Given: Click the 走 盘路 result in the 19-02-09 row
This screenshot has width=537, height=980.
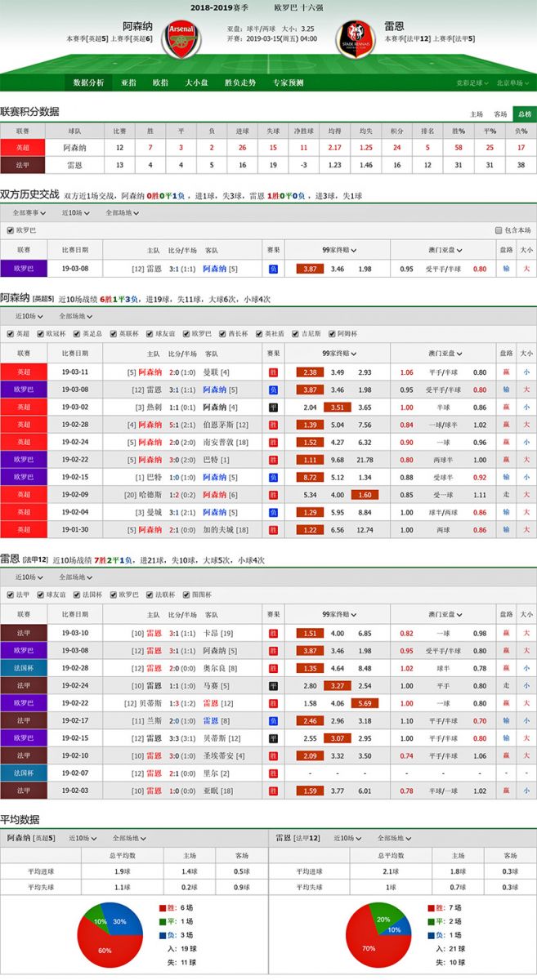Looking at the screenshot, I should 505,494.
